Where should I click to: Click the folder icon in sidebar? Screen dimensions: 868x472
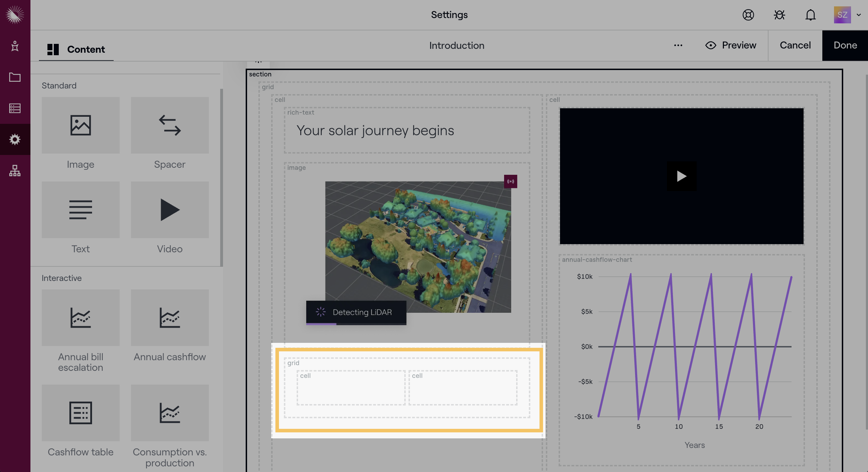point(15,77)
